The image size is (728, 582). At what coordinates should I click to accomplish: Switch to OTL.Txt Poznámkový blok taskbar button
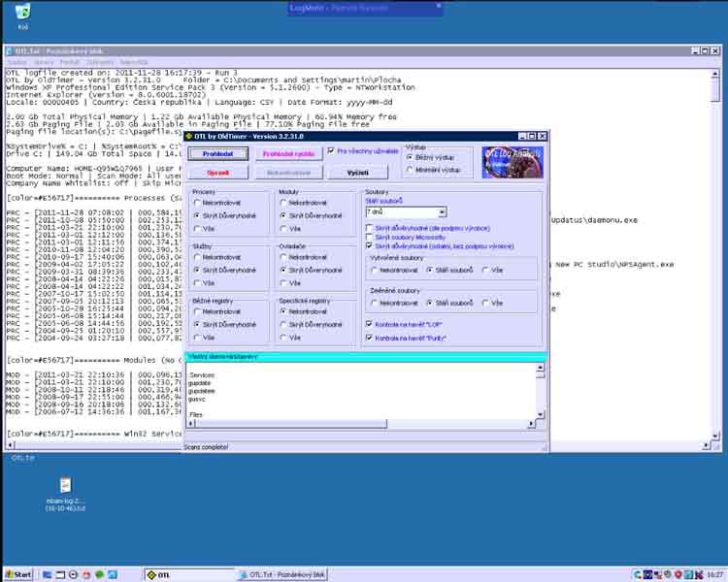click(281, 574)
